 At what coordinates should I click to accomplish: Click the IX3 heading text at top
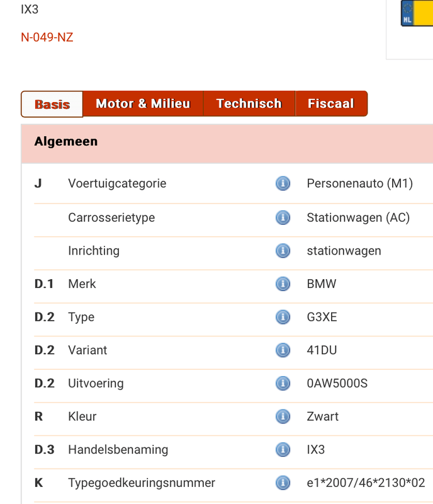point(30,10)
